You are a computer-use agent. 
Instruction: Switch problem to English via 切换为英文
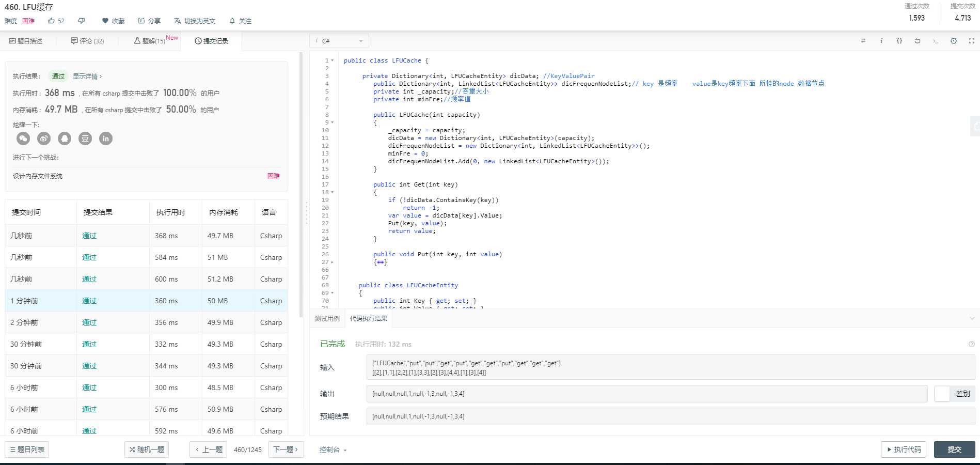coord(195,21)
